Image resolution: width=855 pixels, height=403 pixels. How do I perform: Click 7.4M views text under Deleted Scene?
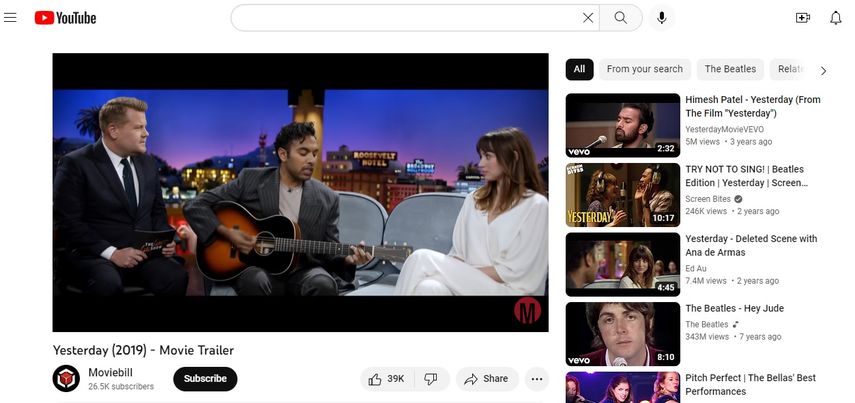pyautogui.click(x=706, y=281)
